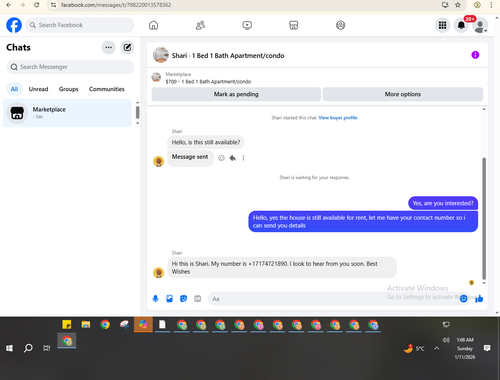Choose a sticker icon
This screenshot has height=380, width=500.
click(x=183, y=299)
